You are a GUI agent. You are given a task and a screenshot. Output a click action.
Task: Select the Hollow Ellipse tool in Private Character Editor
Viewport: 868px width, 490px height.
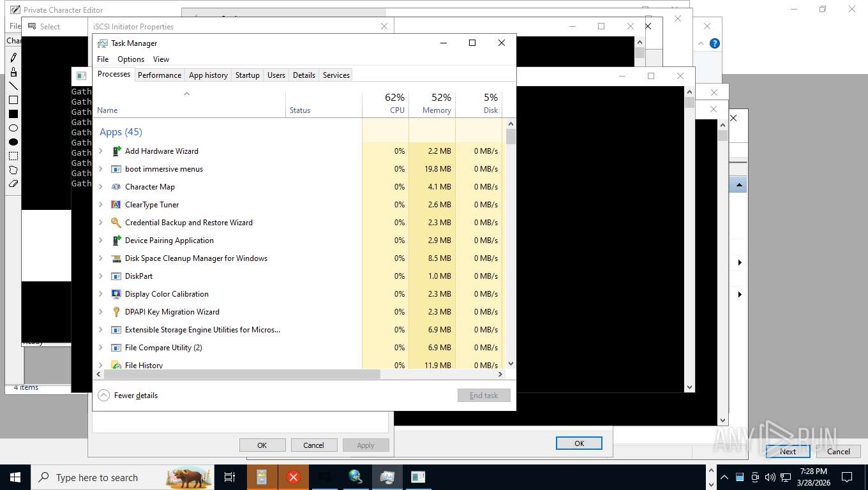coord(13,128)
